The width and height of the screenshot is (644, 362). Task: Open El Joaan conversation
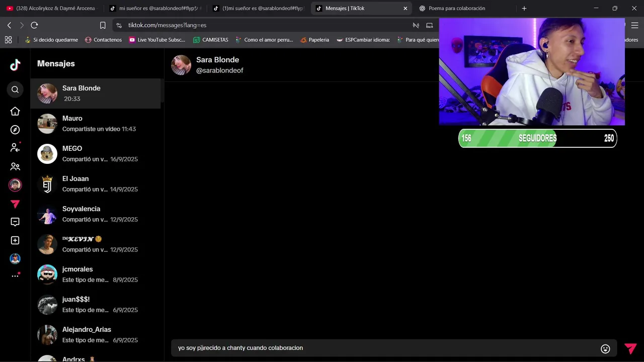pos(96,184)
